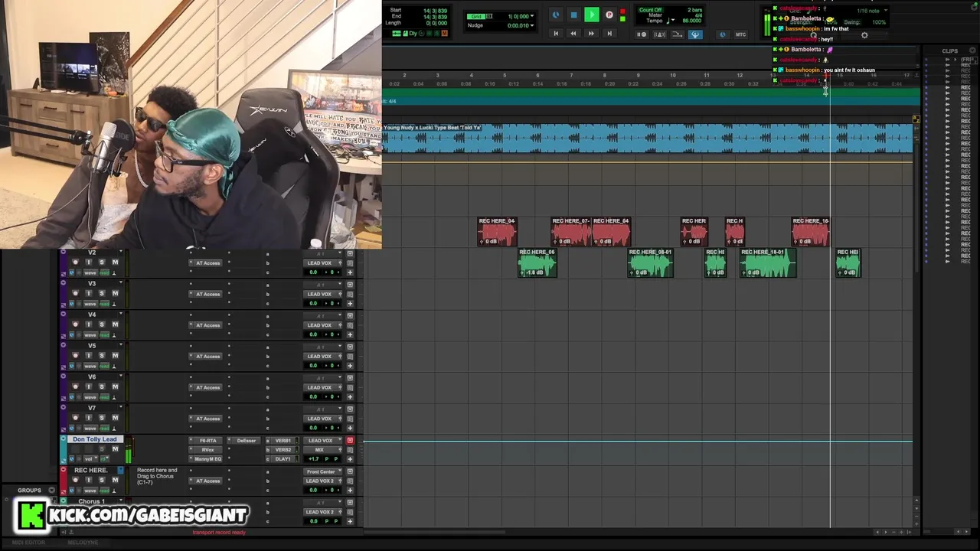The width and height of the screenshot is (980, 551).
Task: Click the V6 volume value 0.0
Action: tap(313, 396)
